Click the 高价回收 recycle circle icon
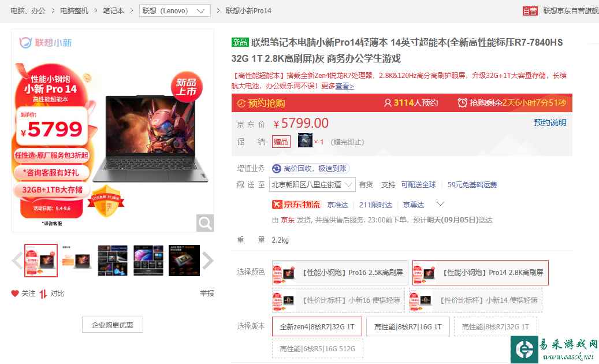599x364 pixels. [x=277, y=169]
